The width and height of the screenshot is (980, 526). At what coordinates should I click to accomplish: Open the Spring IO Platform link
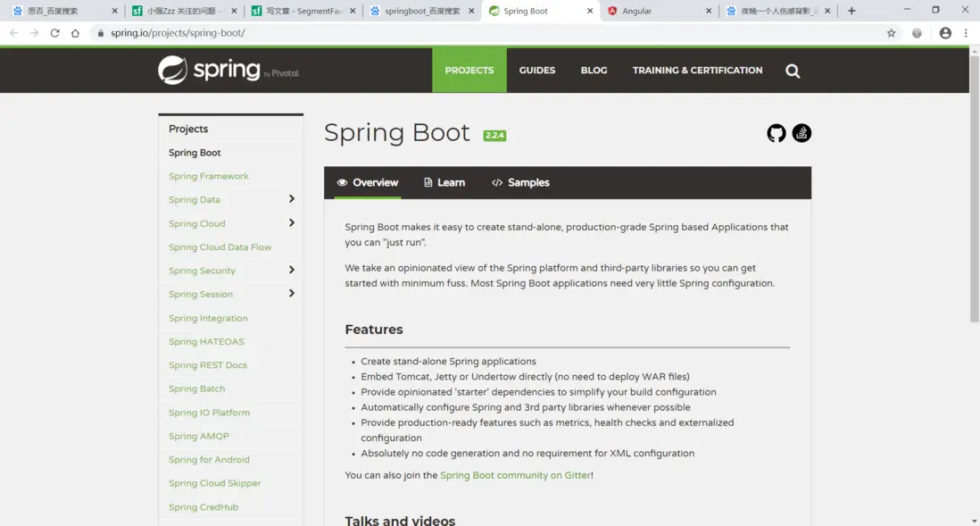tap(210, 413)
